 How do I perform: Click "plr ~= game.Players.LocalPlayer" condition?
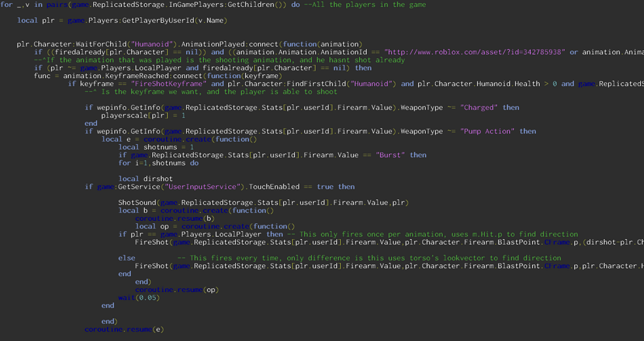[x=116, y=68]
